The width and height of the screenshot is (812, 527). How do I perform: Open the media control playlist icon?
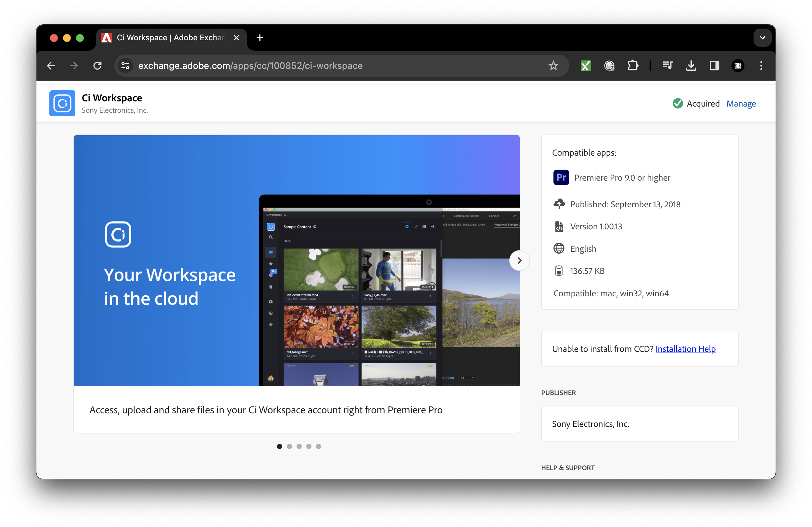667,66
